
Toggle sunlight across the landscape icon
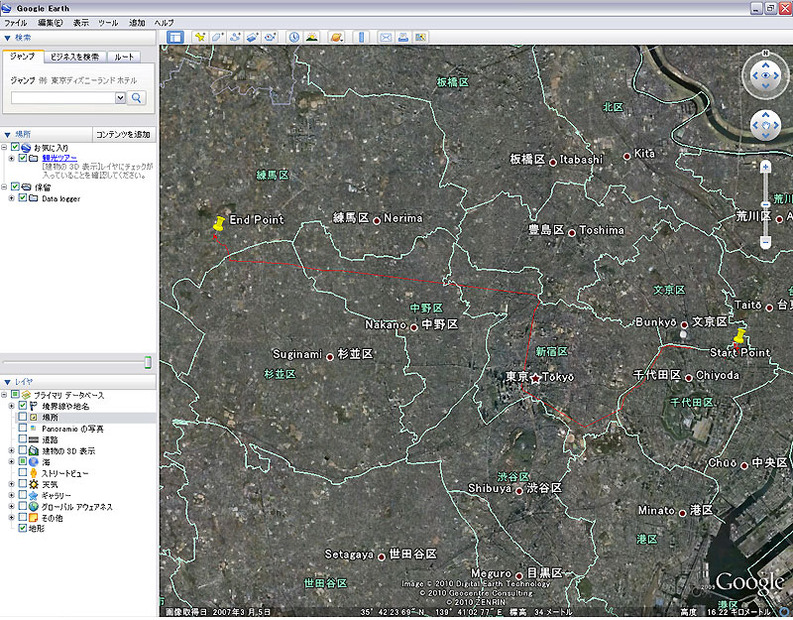click(312, 37)
